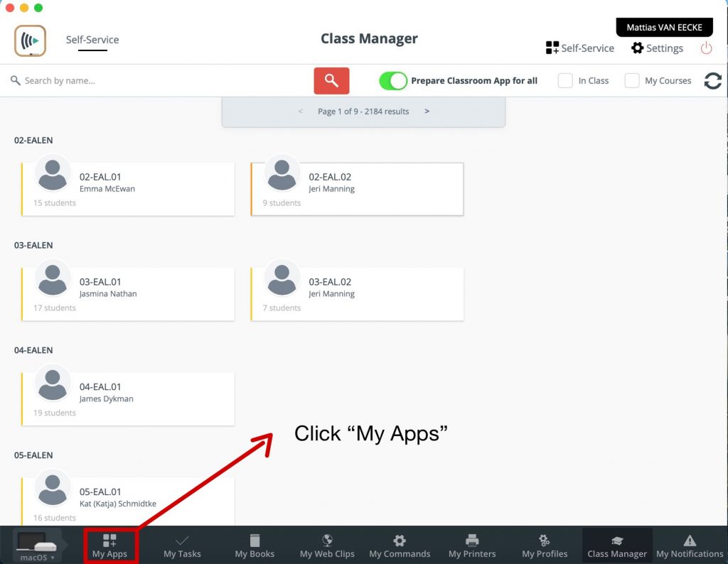This screenshot has width=728, height=564.
Task: Check the In Class checkbox
Action: pyautogui.click(x=565, y=81)
